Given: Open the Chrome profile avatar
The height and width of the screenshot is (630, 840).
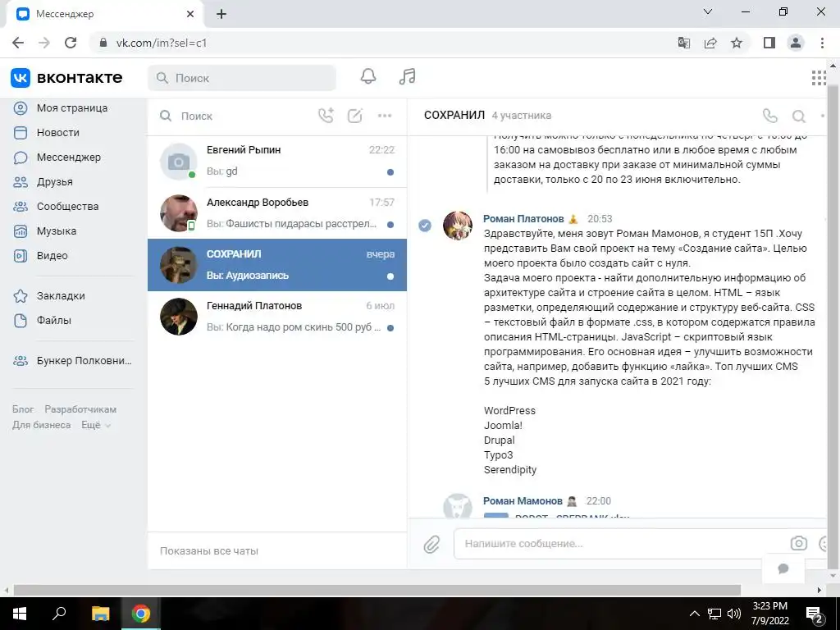Looking at the screenshot, I should coord(796,43).
